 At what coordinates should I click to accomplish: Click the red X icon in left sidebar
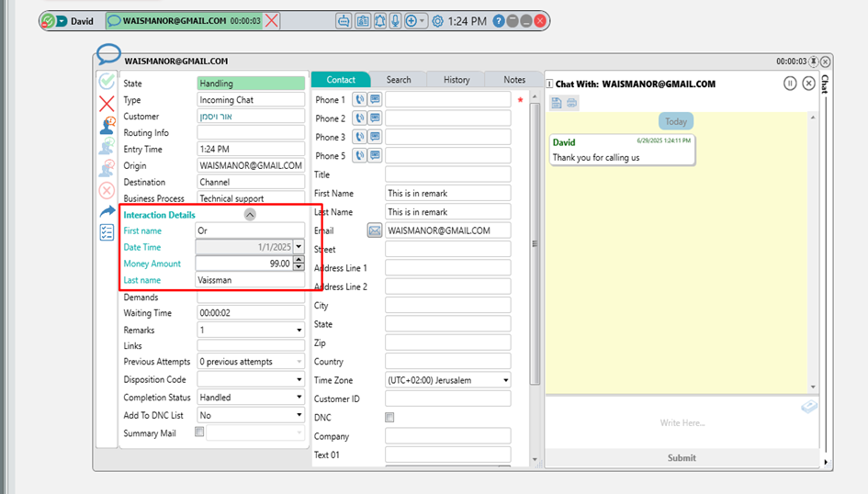coord(107,103)
